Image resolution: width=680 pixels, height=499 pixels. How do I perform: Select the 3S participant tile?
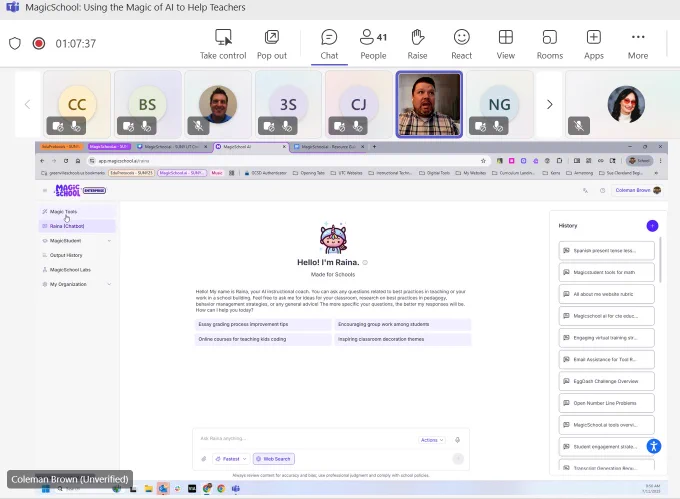288,104
